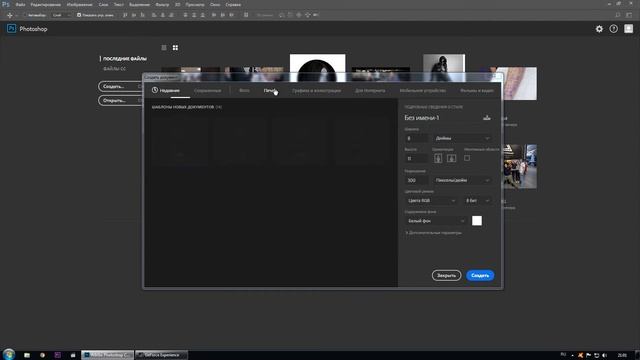Image resolution: width=640 pixels, height=360 pixels.
Task: Open the Edit (Редактирование) menu
Action: (x=45, y=4)
